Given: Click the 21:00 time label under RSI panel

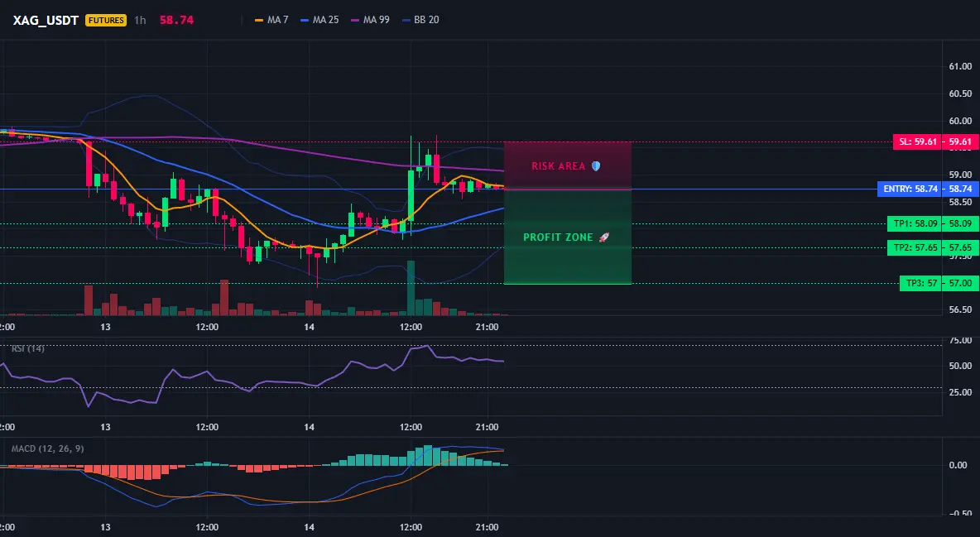Looking at the screenshot, I should pyautogui.click(x=487, y=427).
